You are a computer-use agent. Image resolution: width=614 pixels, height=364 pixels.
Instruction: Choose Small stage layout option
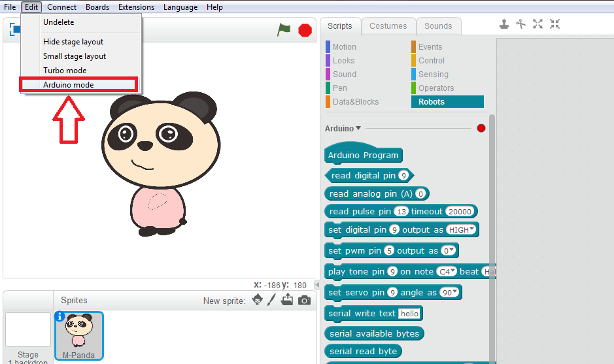point(74,56)
